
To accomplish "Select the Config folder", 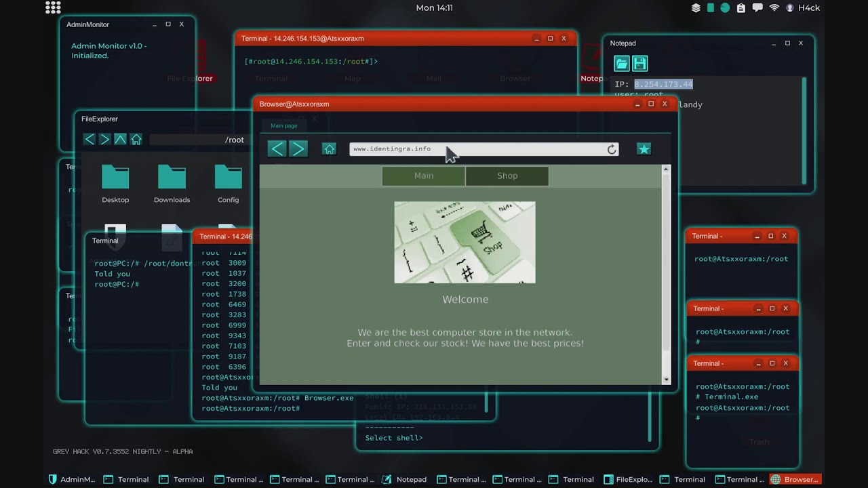I will tap(228, 184).
